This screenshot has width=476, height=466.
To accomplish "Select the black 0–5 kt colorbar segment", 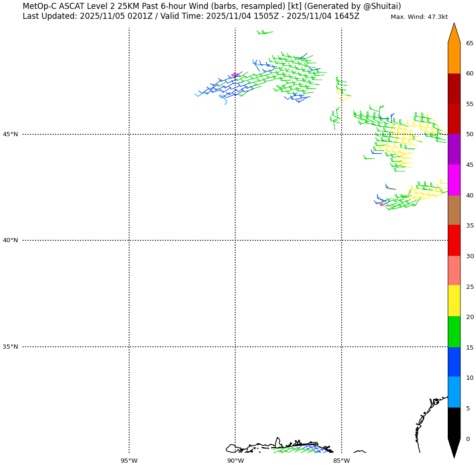I will (454, 423).
